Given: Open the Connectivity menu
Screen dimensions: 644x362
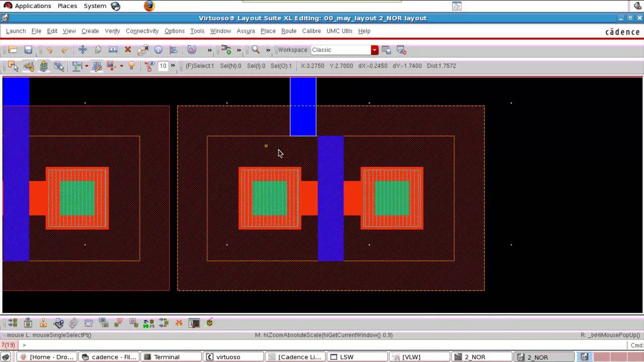Looking at the screenshot, I should pyautogui.click(x=142, y=31).
